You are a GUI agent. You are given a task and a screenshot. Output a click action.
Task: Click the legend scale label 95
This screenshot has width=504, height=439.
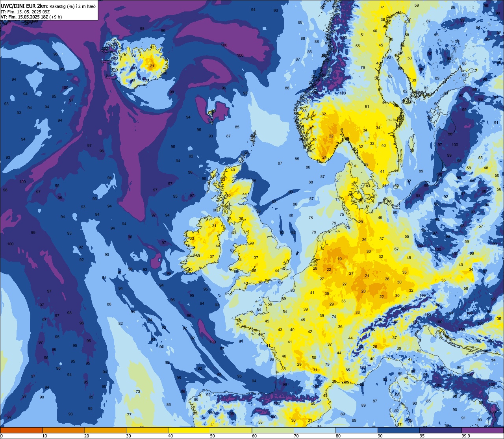point(422,436)
